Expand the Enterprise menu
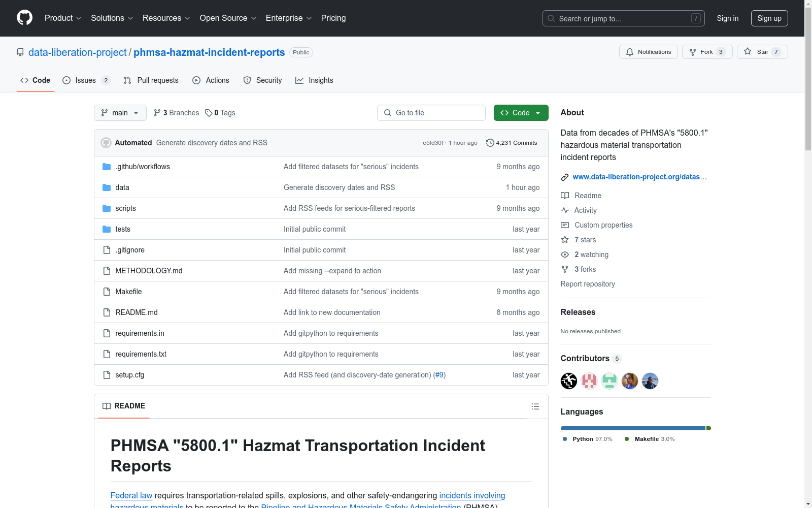The image size is (812, 508). point(289,18)
